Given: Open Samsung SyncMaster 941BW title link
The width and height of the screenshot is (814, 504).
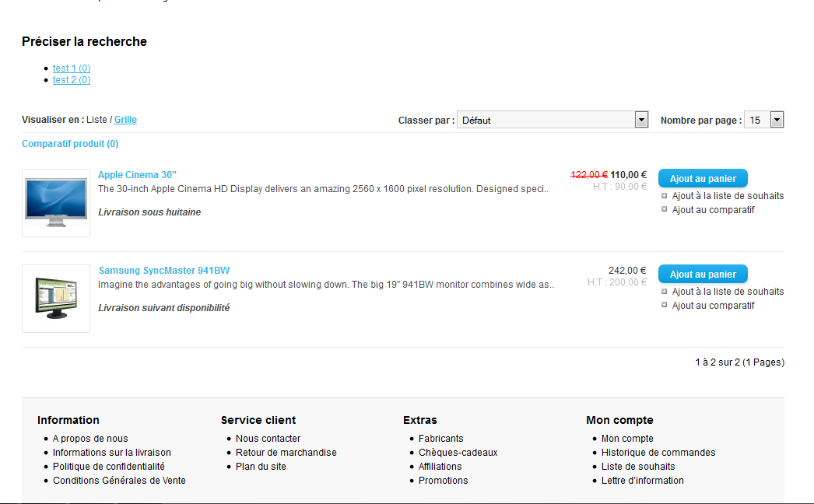Looking at the screenshot, I should coord(164,271).
